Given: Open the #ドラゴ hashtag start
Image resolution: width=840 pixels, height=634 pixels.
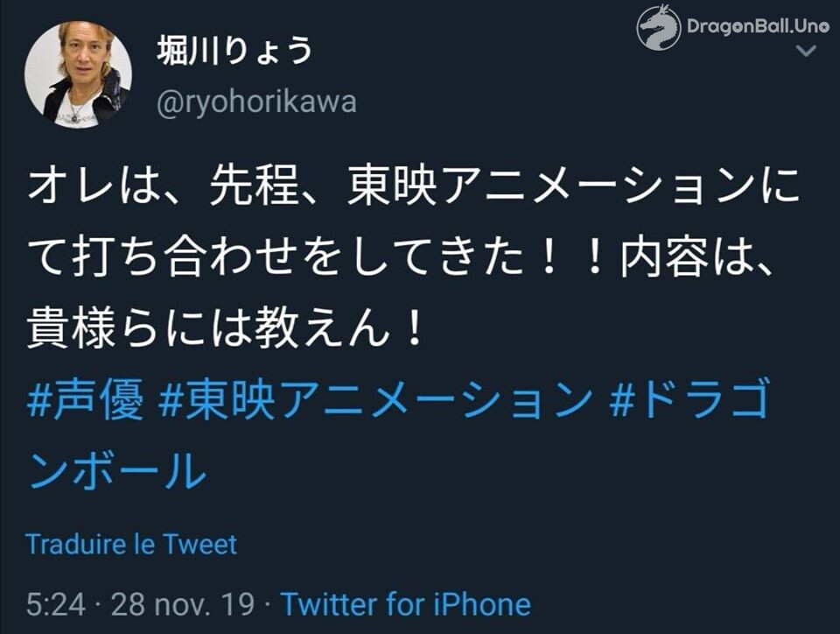Looking at the screenshot, I should click(690, 398).
